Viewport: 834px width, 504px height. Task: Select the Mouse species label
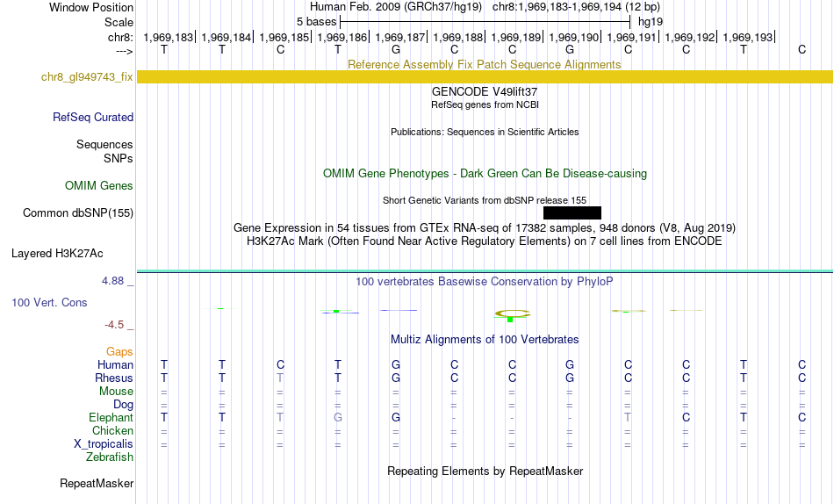(116, 392)
